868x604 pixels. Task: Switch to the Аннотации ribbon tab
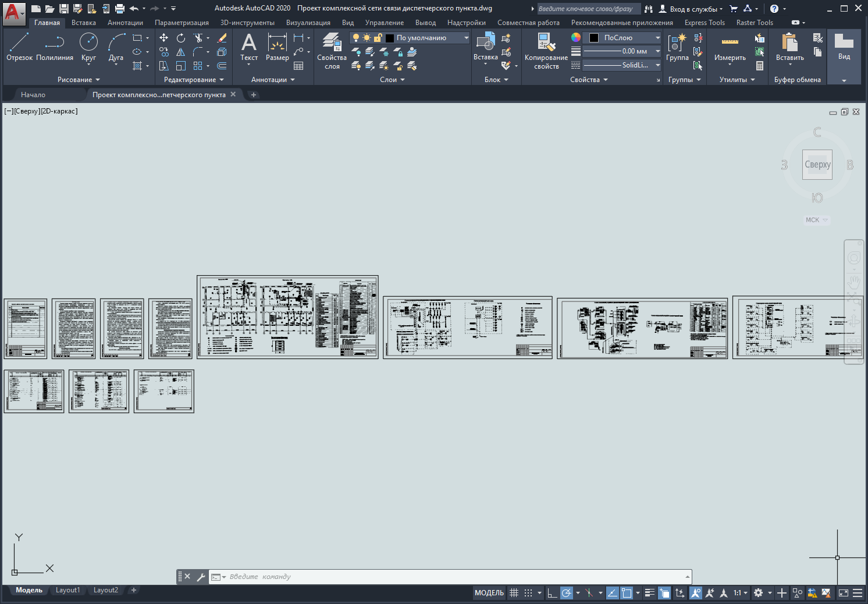point(125,23)
